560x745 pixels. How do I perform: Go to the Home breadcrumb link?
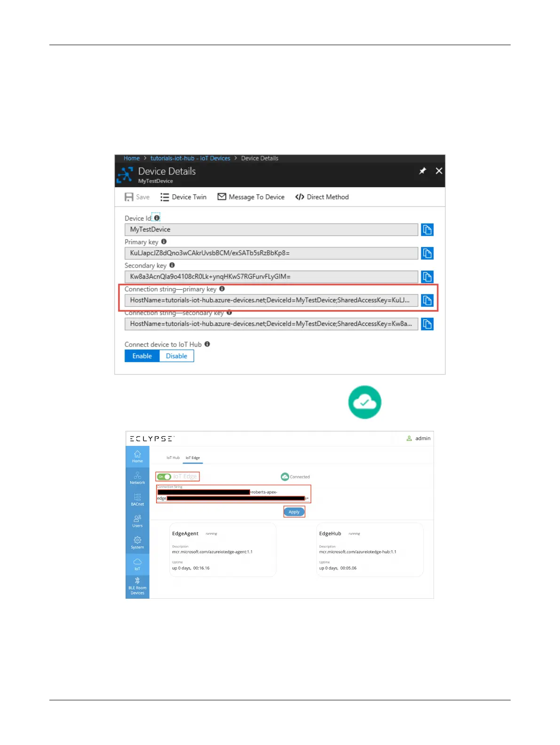click(132, 159)
